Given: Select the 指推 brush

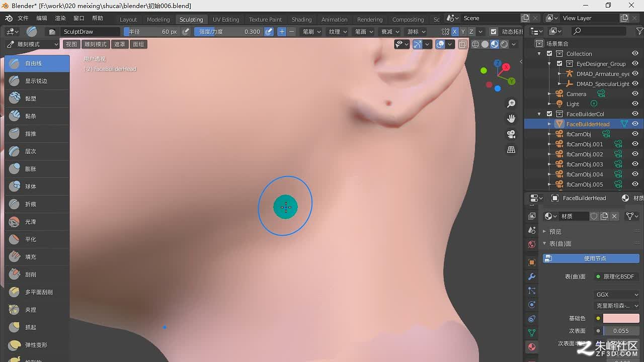Looking at the screenshot, I should tap(37, 134).
